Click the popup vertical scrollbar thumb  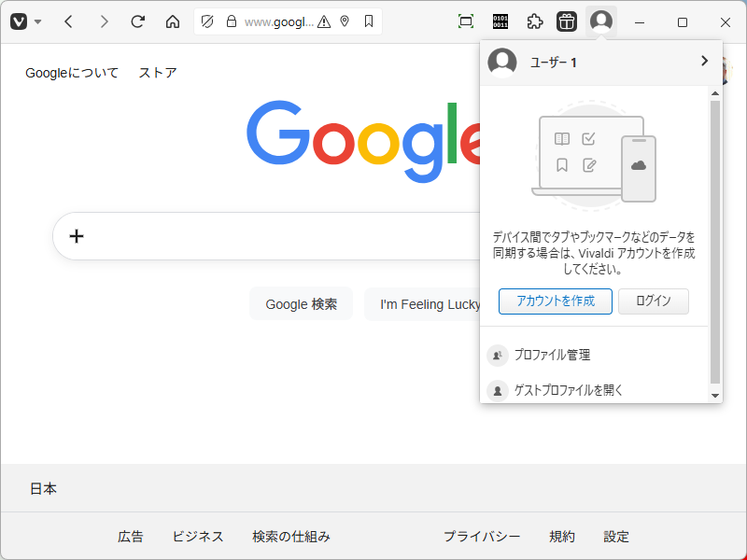[x=715, y=243]
